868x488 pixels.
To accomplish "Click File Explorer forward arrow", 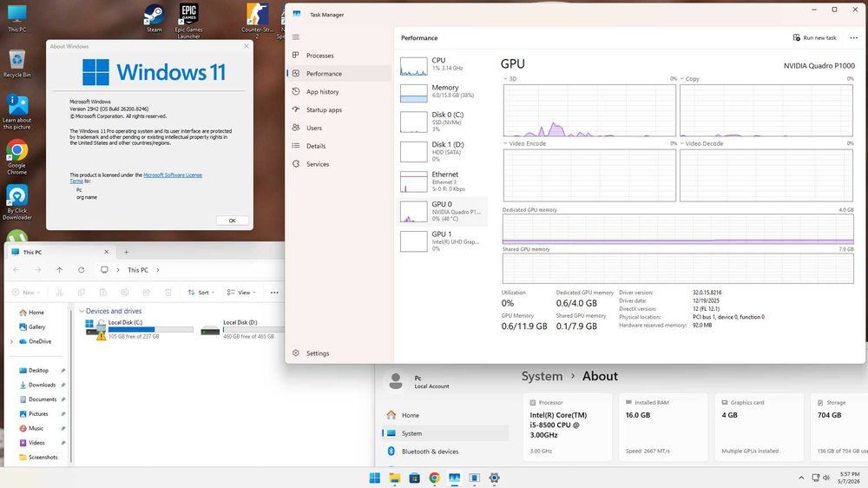I will pyautogui.click(x=37, y=270).
